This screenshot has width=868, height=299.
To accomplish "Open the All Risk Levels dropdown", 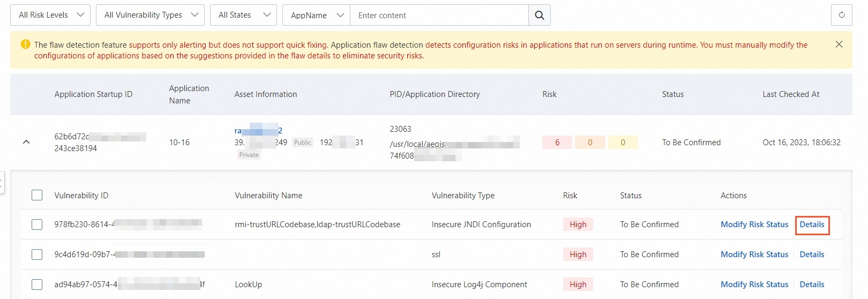I will [50, 15].
